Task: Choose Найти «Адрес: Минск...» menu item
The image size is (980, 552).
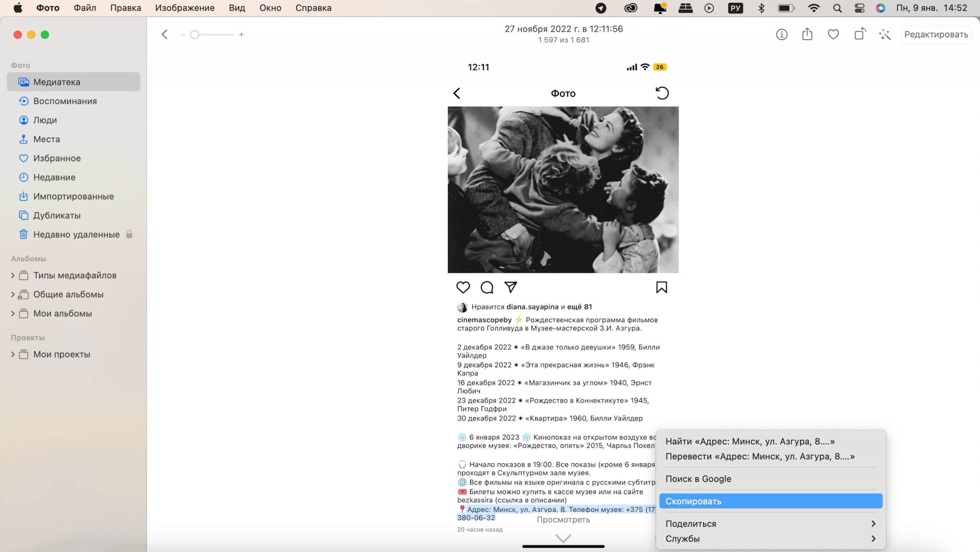Action: pos(771,441)
